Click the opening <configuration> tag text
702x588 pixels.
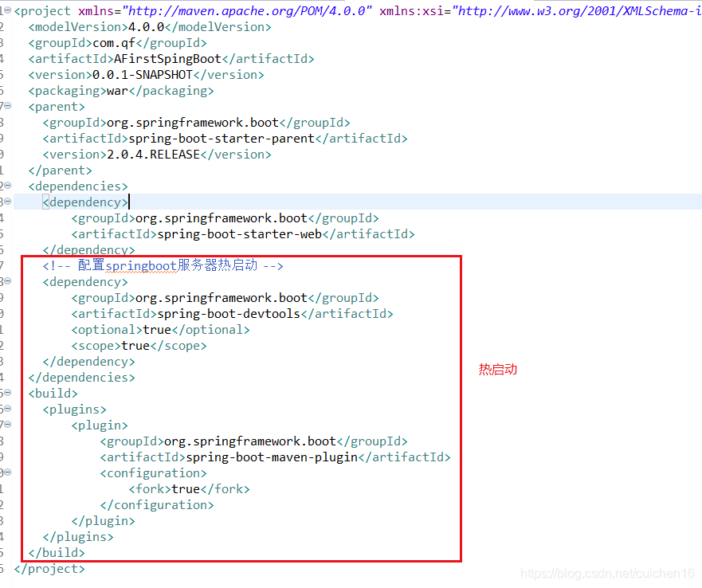pos(154,473)
